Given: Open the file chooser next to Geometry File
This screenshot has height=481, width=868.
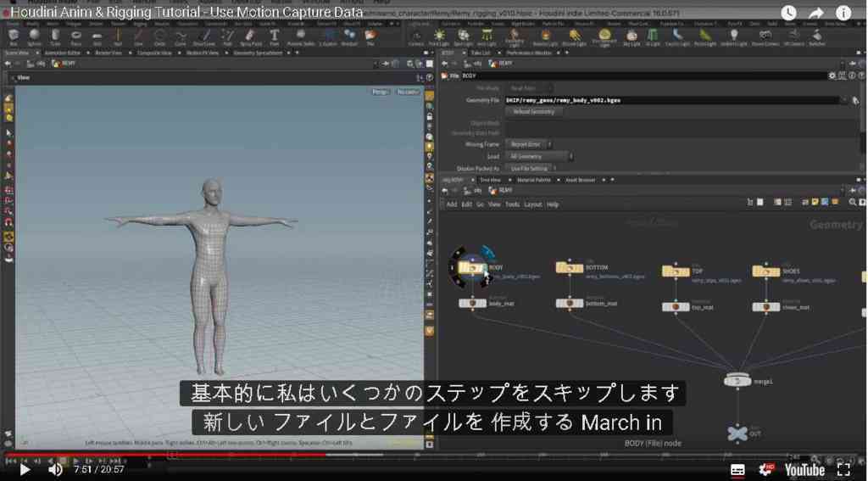Looking at the screenshot, I should 855,100.
